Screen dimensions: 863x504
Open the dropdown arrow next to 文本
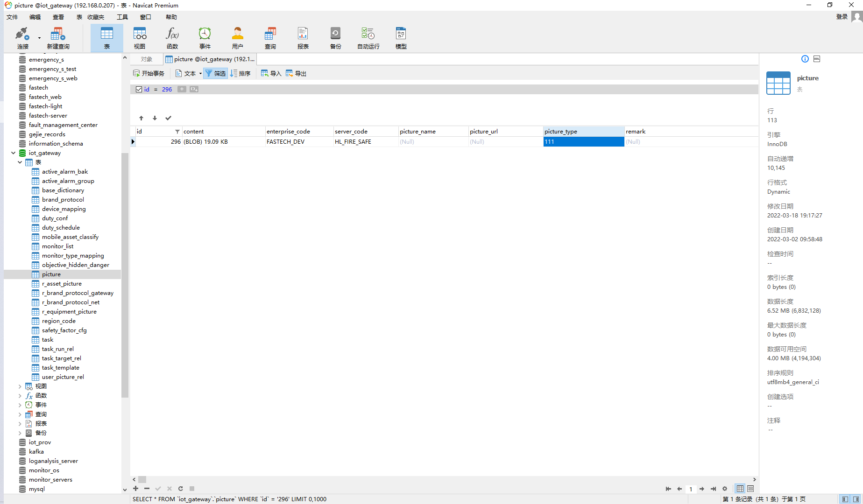pos(200,73)
